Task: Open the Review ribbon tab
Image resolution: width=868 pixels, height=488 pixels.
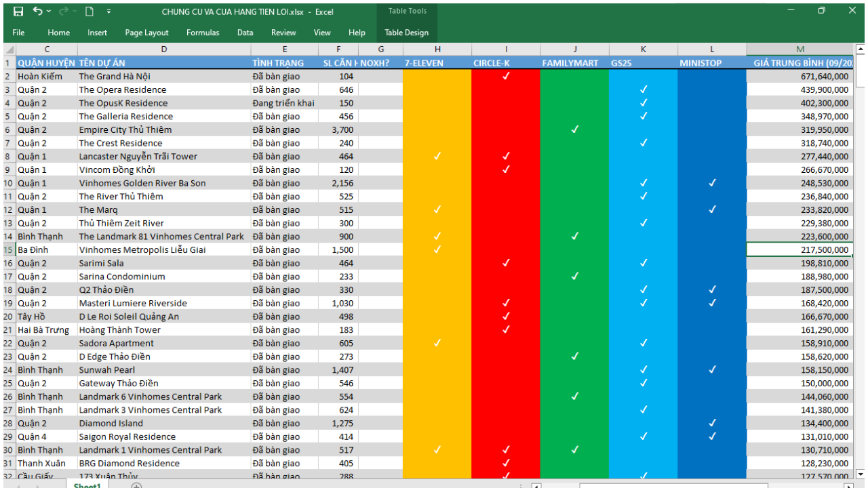Action: click(283, 33)
